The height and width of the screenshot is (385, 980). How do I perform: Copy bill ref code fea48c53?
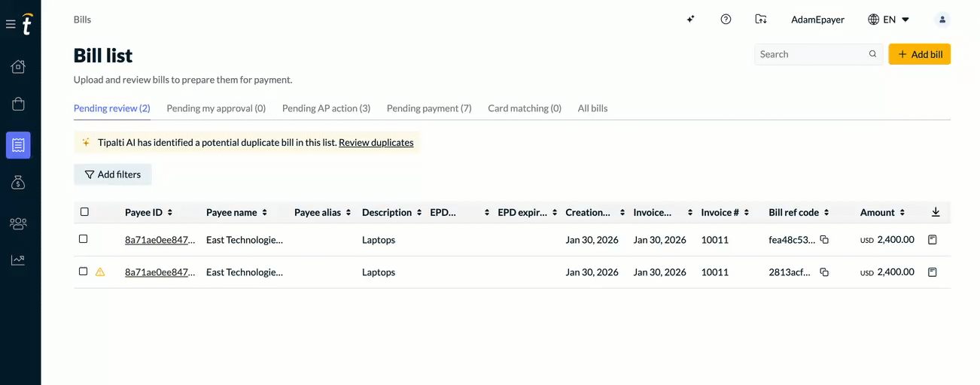tap(824, 240)
